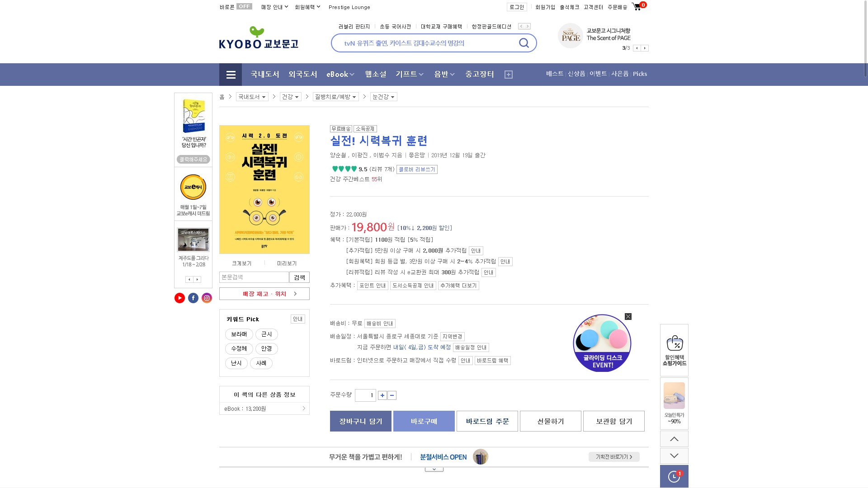This screenshot has width=868, height=488.
Task: Open 외국도서 navigation menu
Action: click(x=303, y=74)
